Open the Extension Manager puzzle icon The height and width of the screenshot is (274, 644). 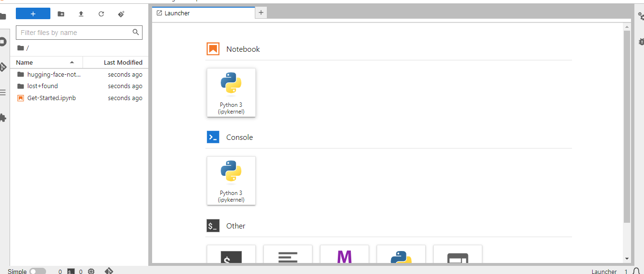(3, 117)
